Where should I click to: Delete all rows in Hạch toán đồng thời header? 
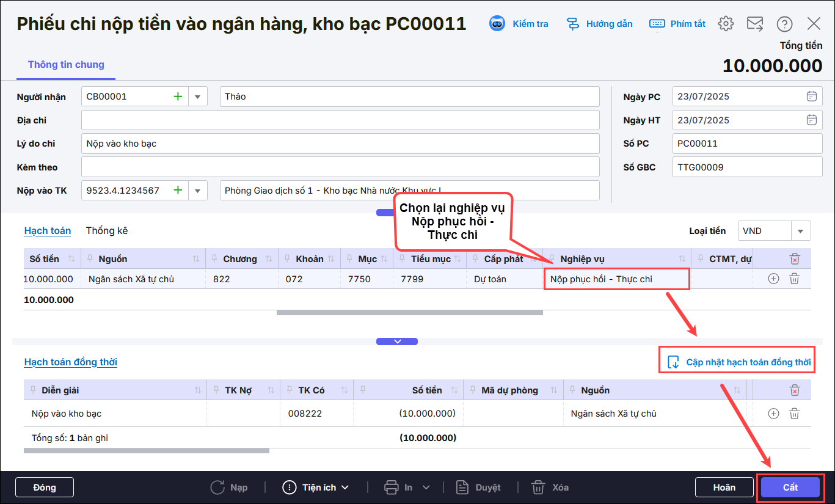[795, 390]
